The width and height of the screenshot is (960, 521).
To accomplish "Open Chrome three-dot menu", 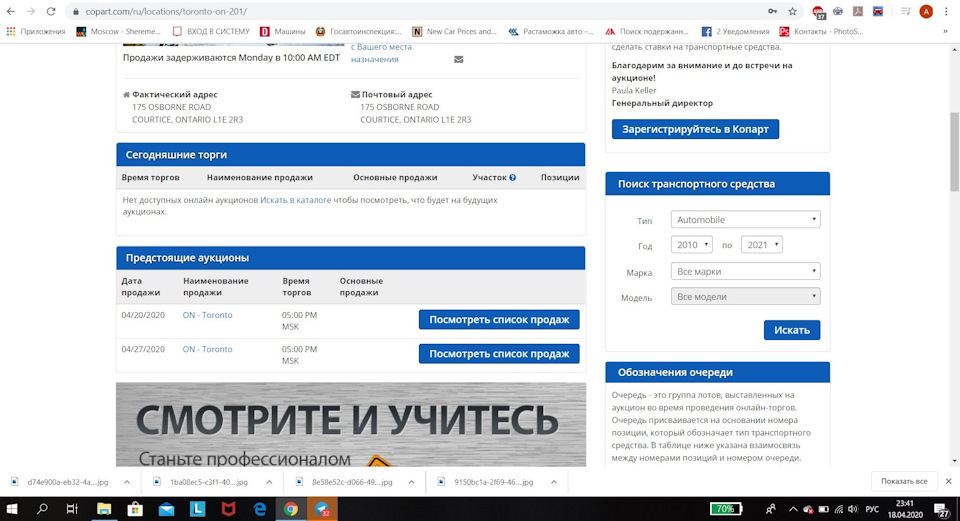I will pyautogui.click(x=947, y=11).
